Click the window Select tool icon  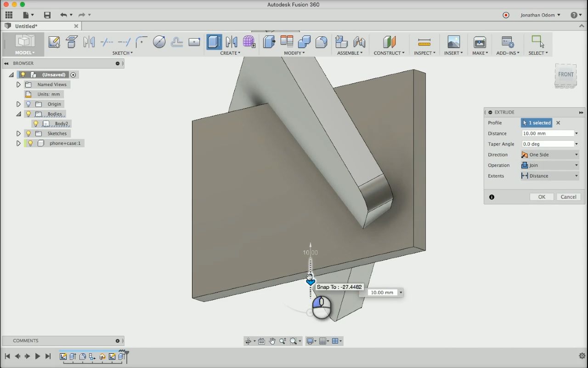(x=538, y=42)
